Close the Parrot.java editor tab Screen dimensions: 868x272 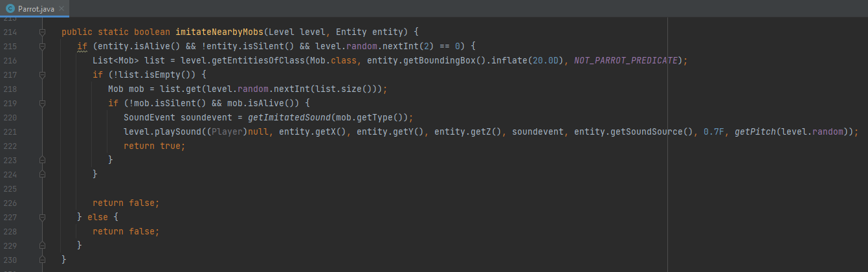coord(60,8)
